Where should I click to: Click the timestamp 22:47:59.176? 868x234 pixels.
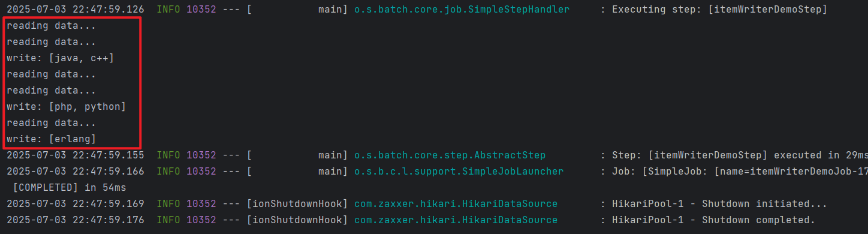point(108,220)
